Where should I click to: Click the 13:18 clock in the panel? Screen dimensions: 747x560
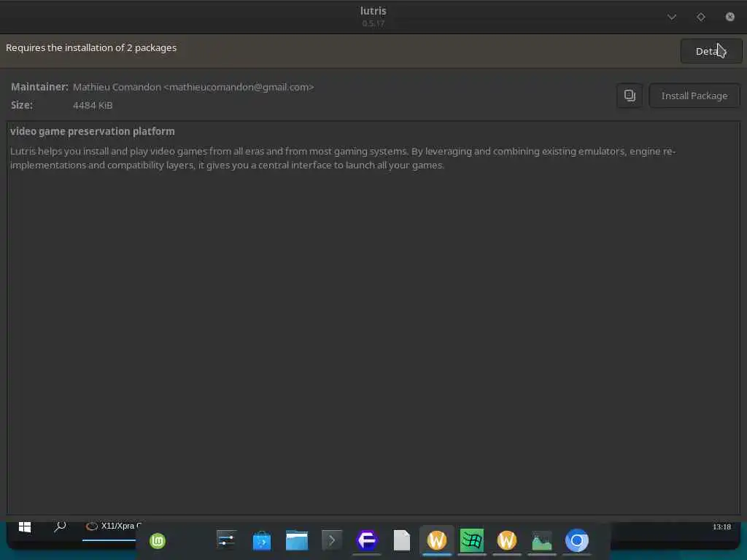721,526
